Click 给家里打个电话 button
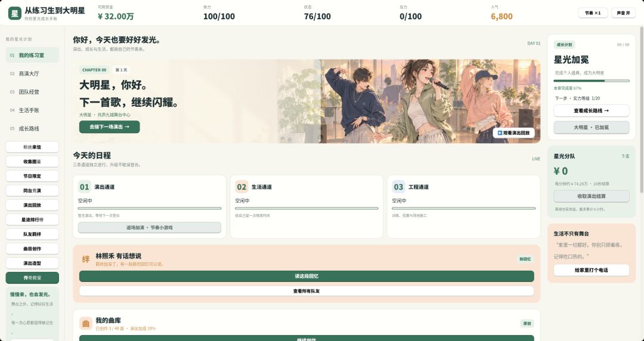 tap(592, 270)
